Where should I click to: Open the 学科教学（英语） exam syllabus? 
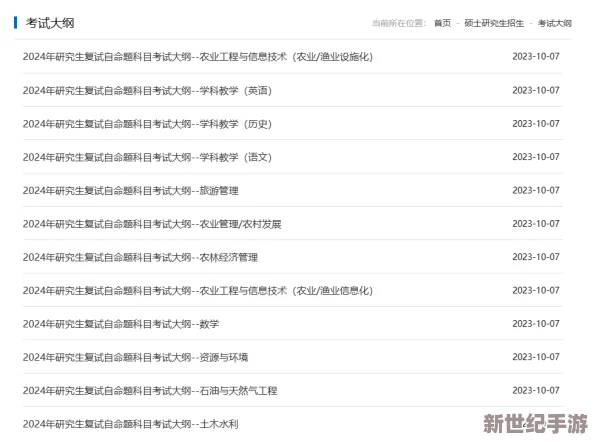click(147, 91)
